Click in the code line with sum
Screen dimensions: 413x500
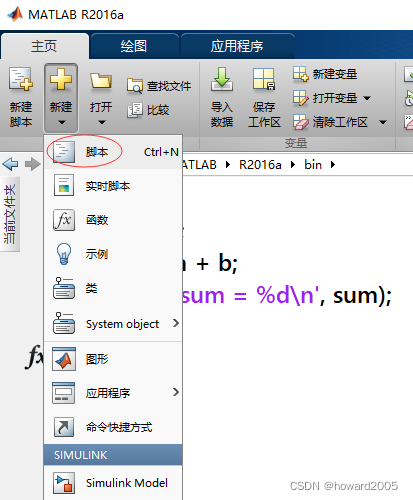(287, 295)
